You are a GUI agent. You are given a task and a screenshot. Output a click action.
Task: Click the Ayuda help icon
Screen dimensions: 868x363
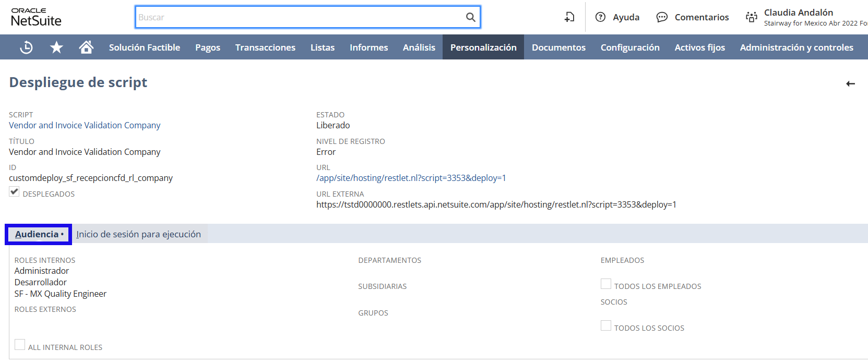pyautogui.click(x=600, y=17)
